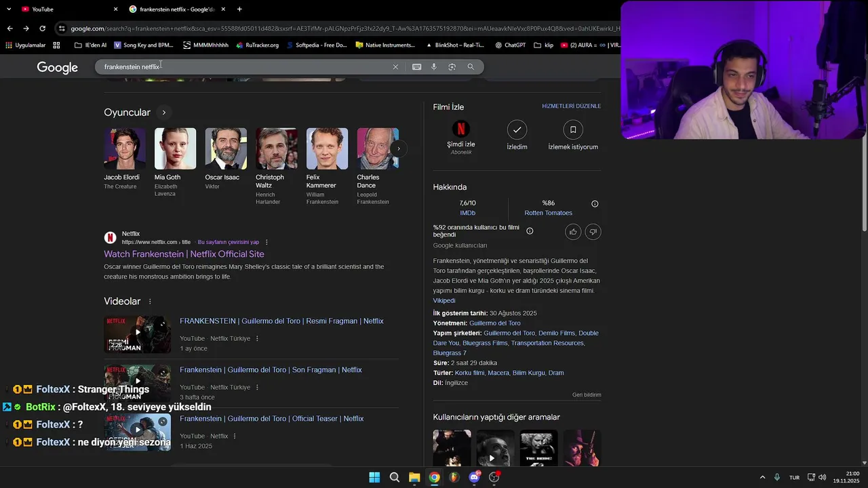Screen dimensions: 868x488
Task: Open Charles Dance cast card
Action: click(378, 167)
